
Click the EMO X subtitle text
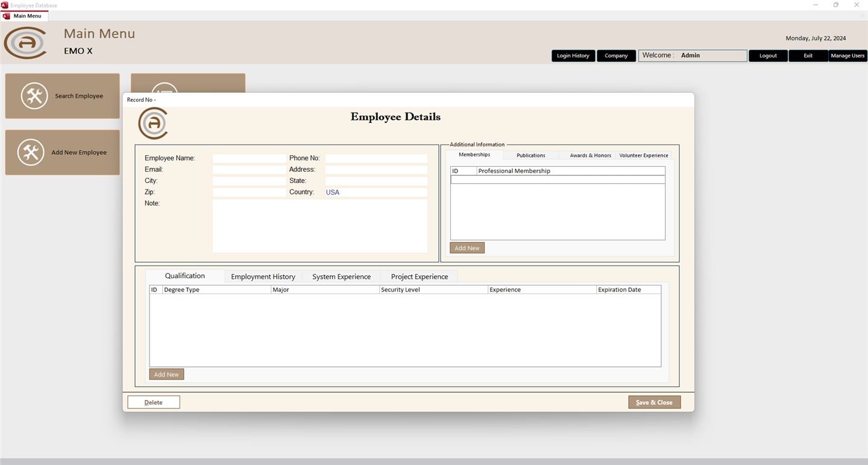click(x=78, y=51)
